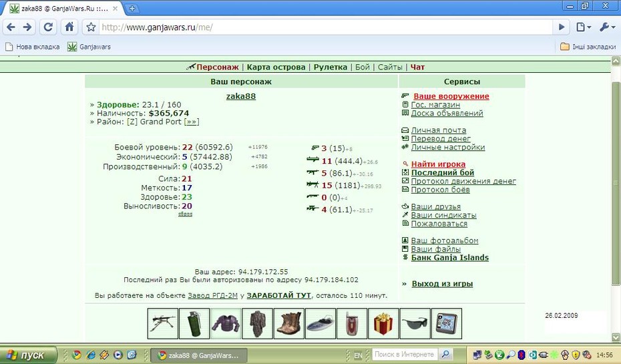Open the 'Бой' menu item

coord(363,67)
